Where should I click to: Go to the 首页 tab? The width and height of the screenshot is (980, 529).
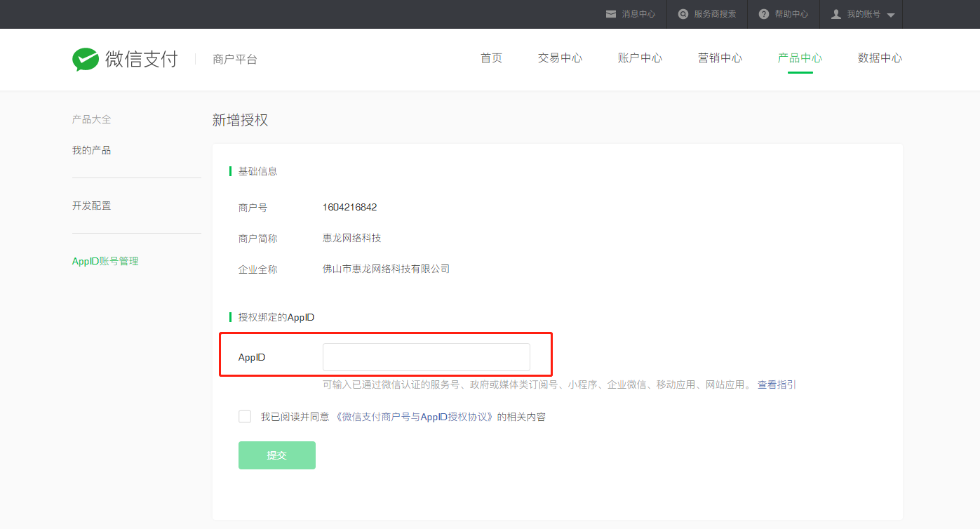pyautogui.click(x=491, y=58)
